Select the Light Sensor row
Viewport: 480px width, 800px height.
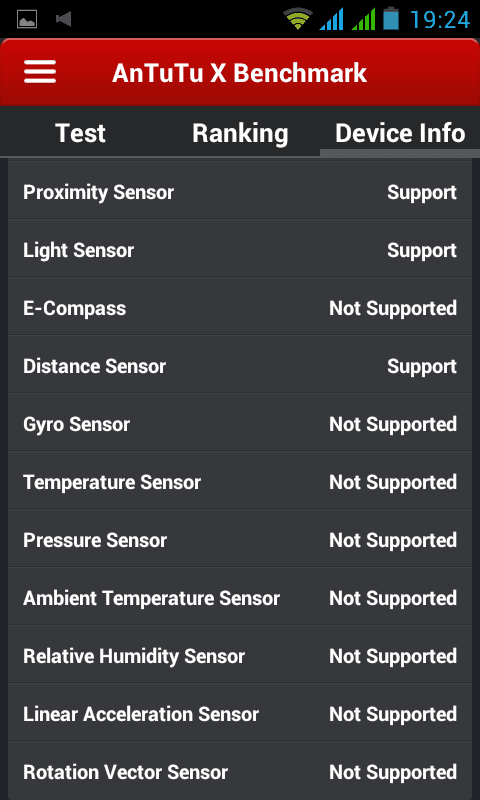240,250
